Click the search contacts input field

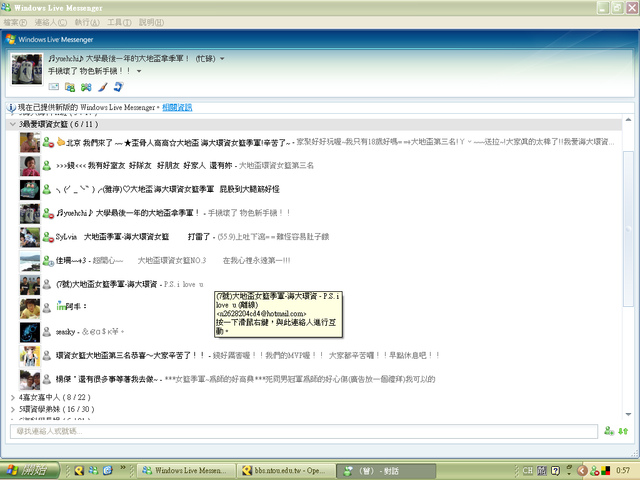point(304,431)
